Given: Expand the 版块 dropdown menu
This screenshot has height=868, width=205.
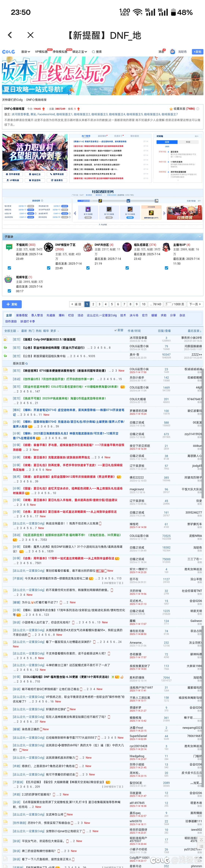Looking at the screenshot, I should click(x=26, y=52).
